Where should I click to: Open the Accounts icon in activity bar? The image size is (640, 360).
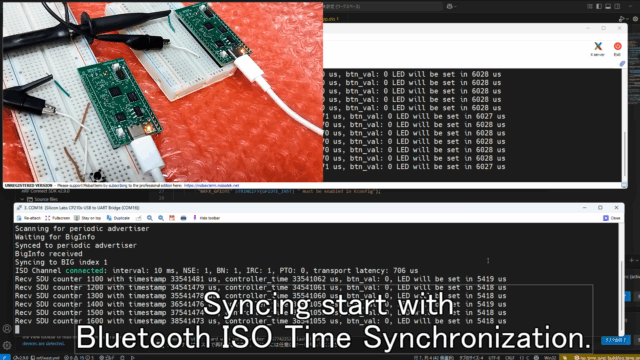(7, 329)
